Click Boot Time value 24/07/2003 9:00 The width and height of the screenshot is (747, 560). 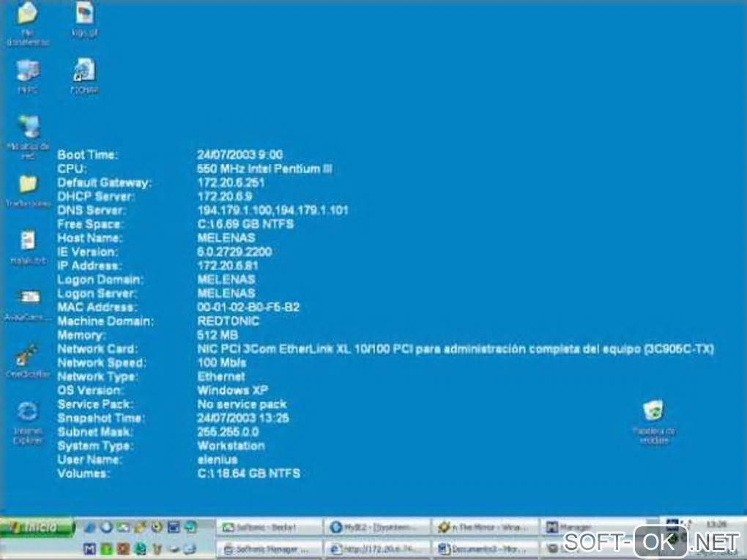point(239,154)
